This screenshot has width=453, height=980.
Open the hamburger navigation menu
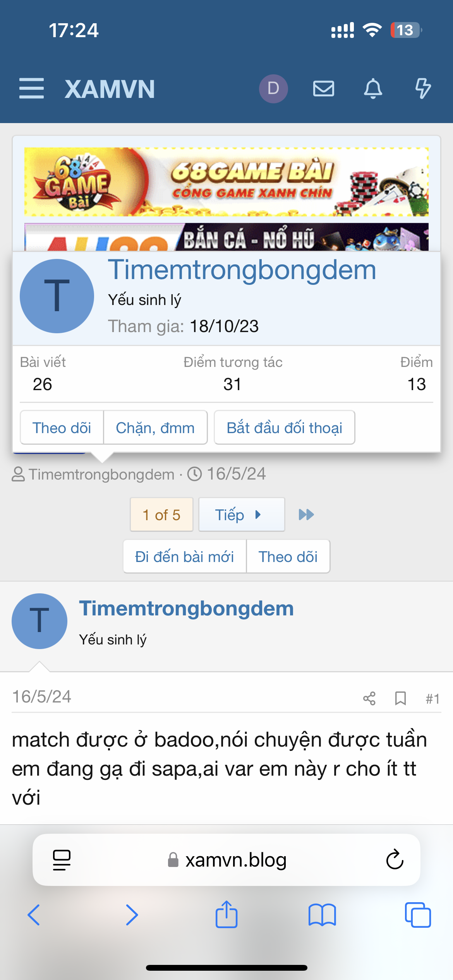pyautogui.click(x=31, y=88)
